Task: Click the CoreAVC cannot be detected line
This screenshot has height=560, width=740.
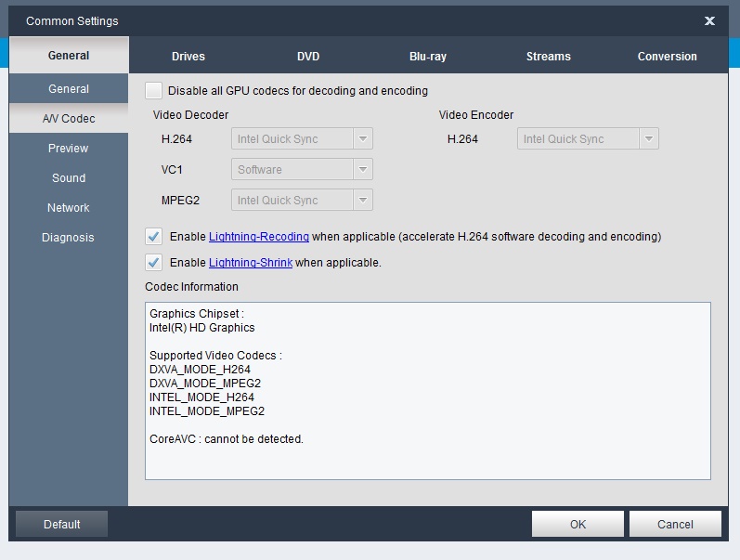Action: point(226,439)
